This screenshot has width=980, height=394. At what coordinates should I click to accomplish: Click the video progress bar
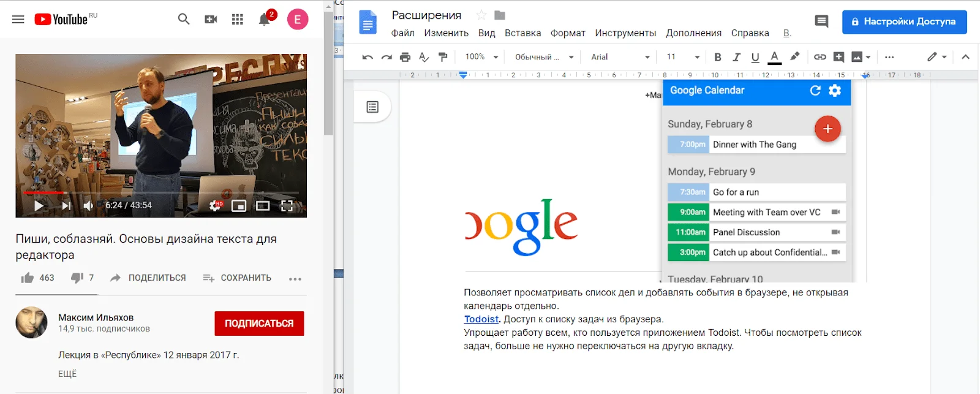tap(160, 192)
